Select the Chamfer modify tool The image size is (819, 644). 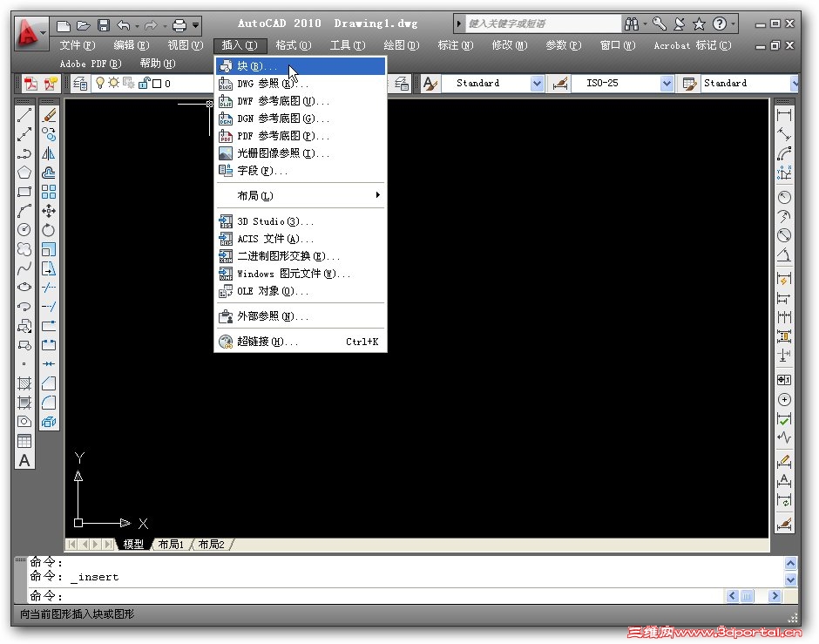(x=49, y=383)
